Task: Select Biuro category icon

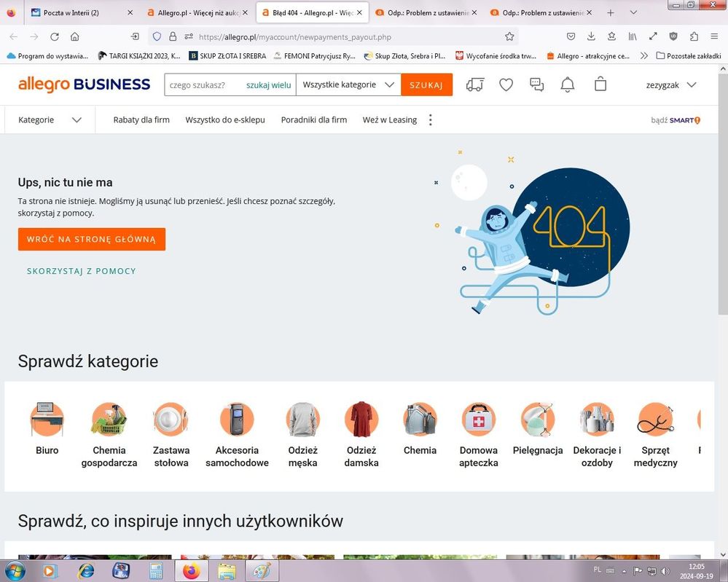Action: point(47,420)
